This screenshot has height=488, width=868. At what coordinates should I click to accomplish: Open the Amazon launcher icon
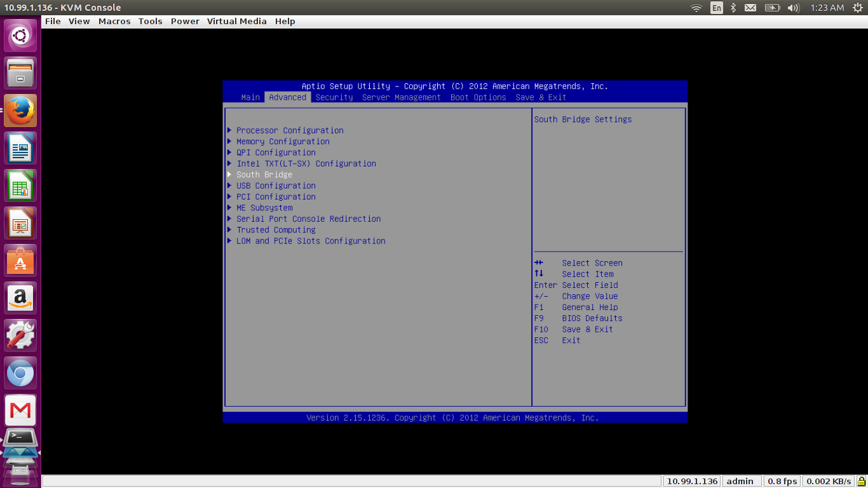20,298
